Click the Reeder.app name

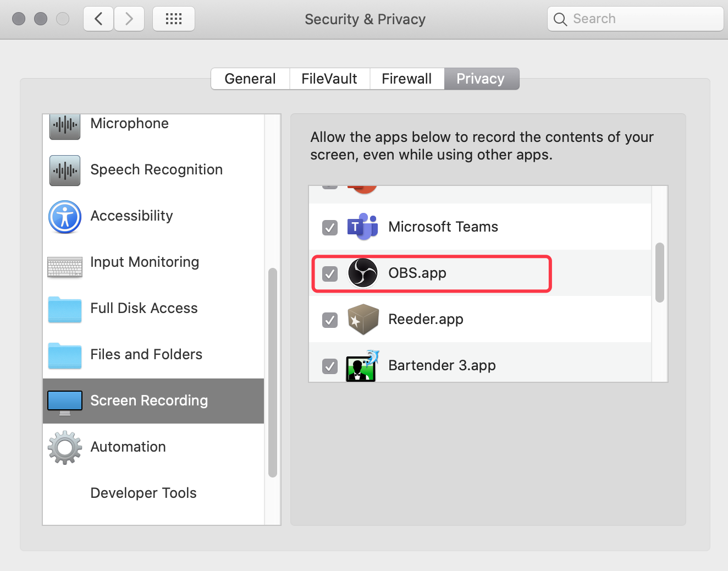click(x=426, y=319)
